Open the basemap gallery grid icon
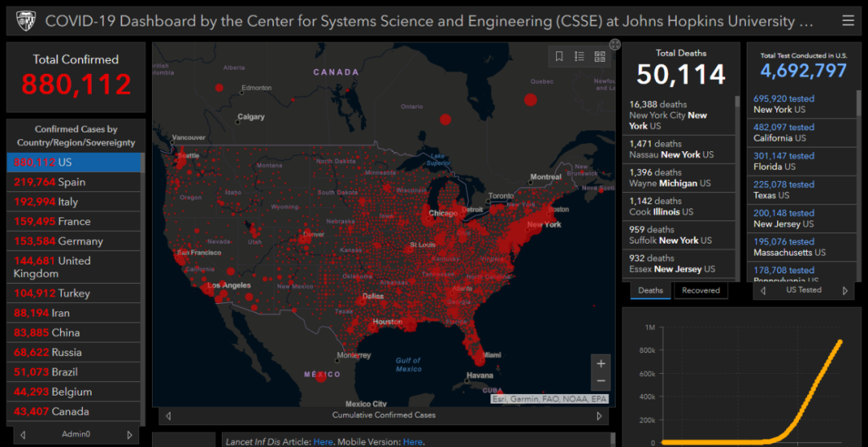Screen dimensions: 868x447 [x=600, y=56]
